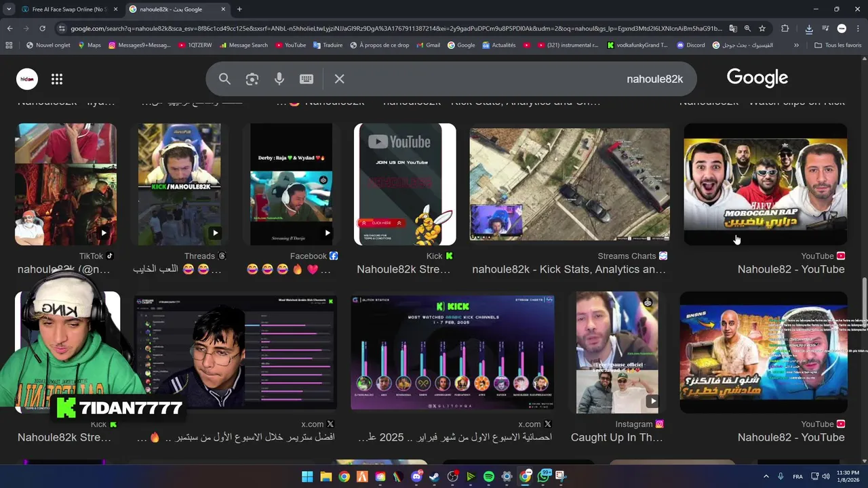Translate this page icon in address bar

point(733,28)
